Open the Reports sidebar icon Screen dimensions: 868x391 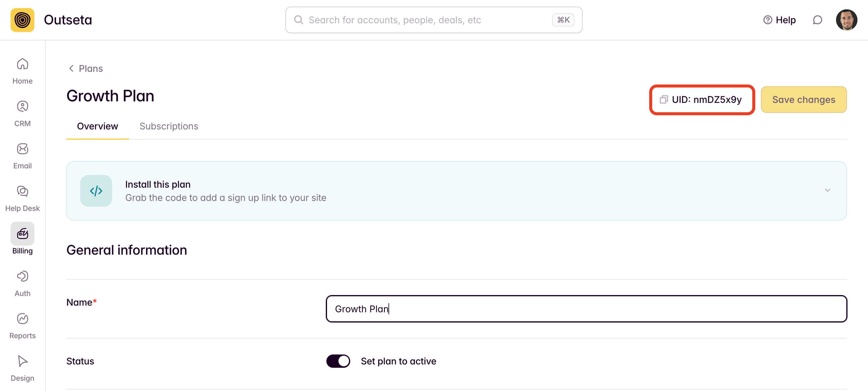pyautogui.click(x=22, y=319)
